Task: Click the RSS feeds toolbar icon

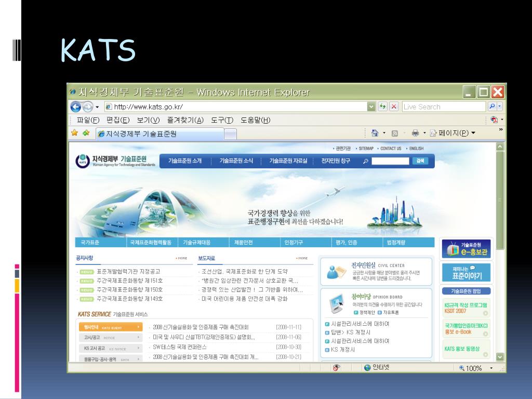Action: 395,134
